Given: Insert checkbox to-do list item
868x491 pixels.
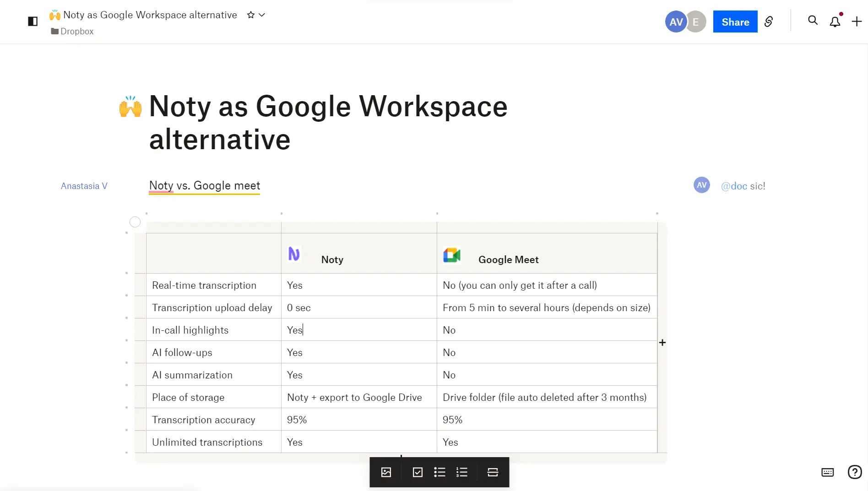Looking at the screenshot, I should pyautogui.click(x=418, y=472).
